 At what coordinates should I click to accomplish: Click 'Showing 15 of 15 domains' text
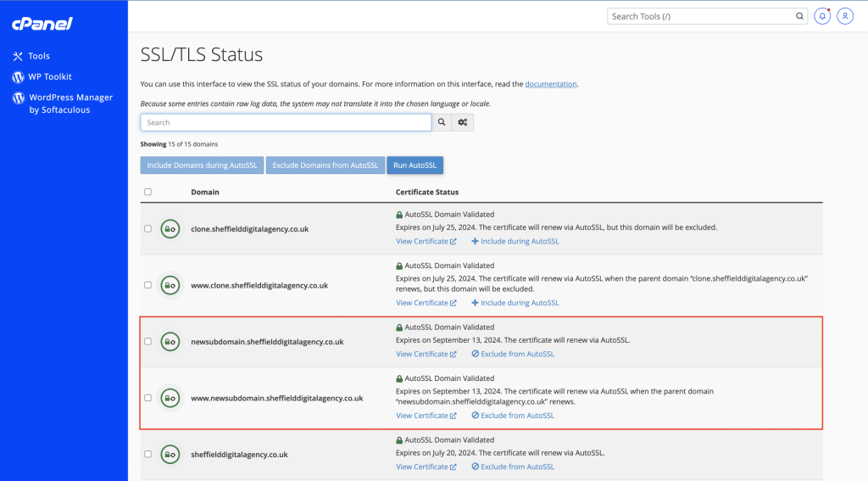179,144
